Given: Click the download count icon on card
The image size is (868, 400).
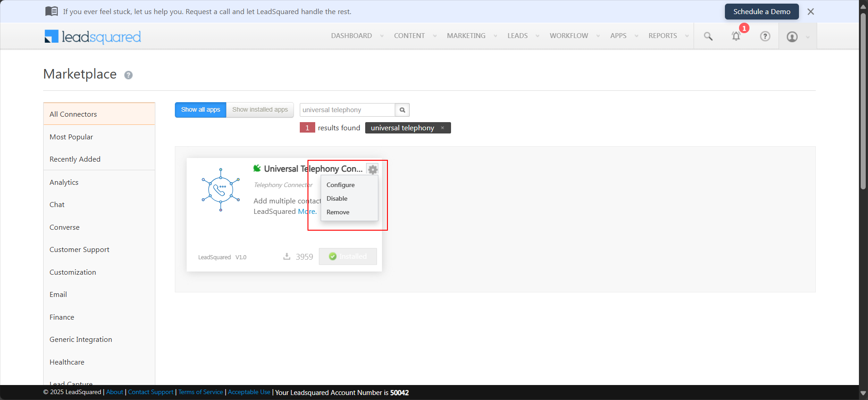Looking at the screenshot, I should point(287,257).
